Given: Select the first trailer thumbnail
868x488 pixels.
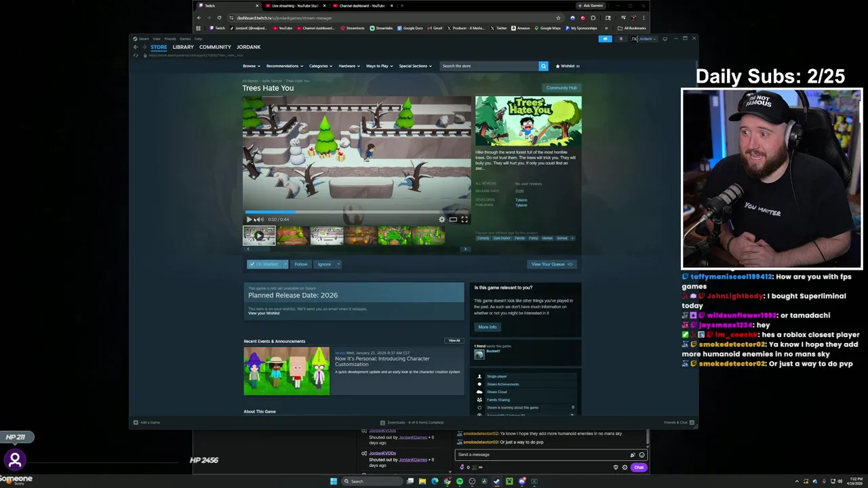Looking at the screenshot, I should (x=259, y=236).
